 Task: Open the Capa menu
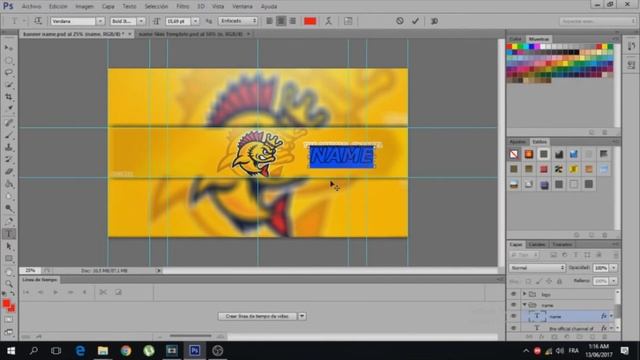108,6
